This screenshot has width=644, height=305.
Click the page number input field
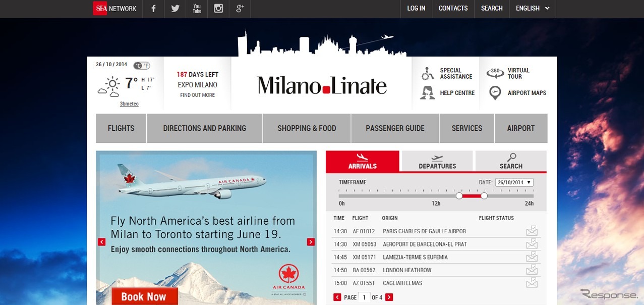pos(364,297)
